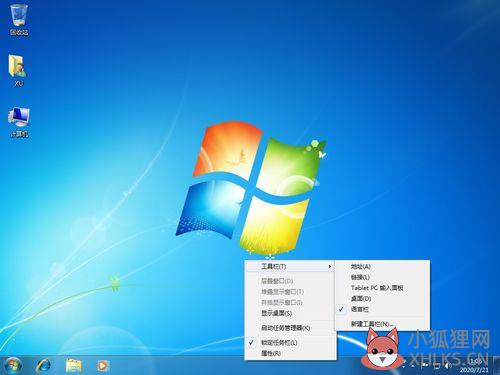Screen dimensions: 500x375
Task: Expand the 工具栏(T) submenu arrow
Action: click(x=329, y=266)
